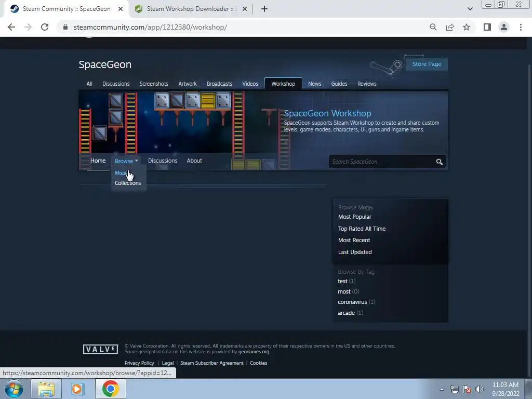This screenshot has height=399, width=532.
Task: Open the Broadcasts tab
Action: click(x=220, y=84)
